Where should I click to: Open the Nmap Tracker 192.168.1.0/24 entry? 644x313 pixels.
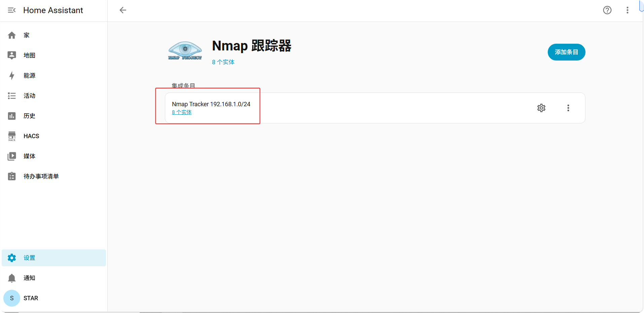pos(211,104)
